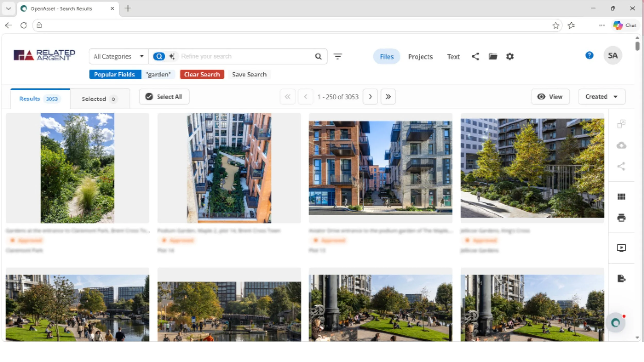
Task: Open the Claremont Park garden path thumbnail
Action: (x=77, y=168)
